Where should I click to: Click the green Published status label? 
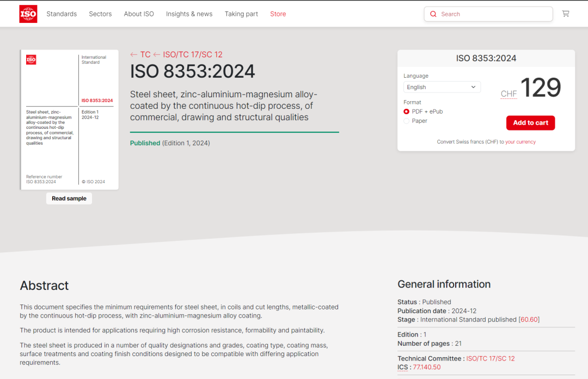[145, 143]
